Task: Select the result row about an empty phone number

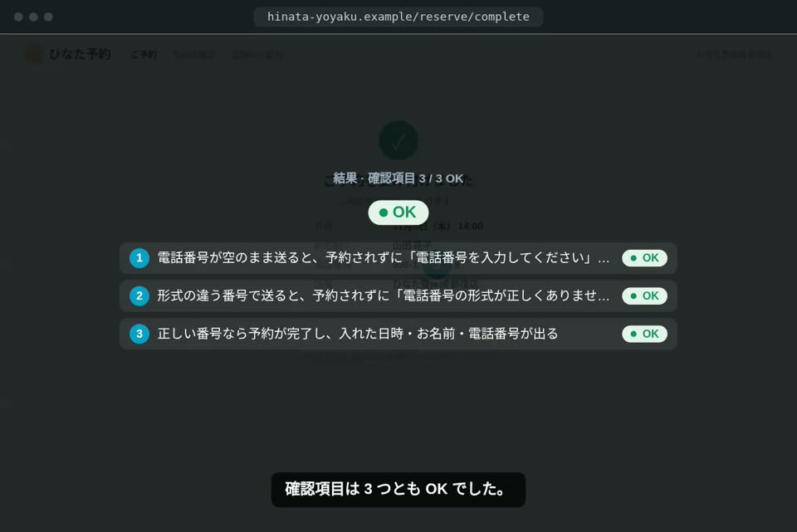Action: [x=398, y=258]
